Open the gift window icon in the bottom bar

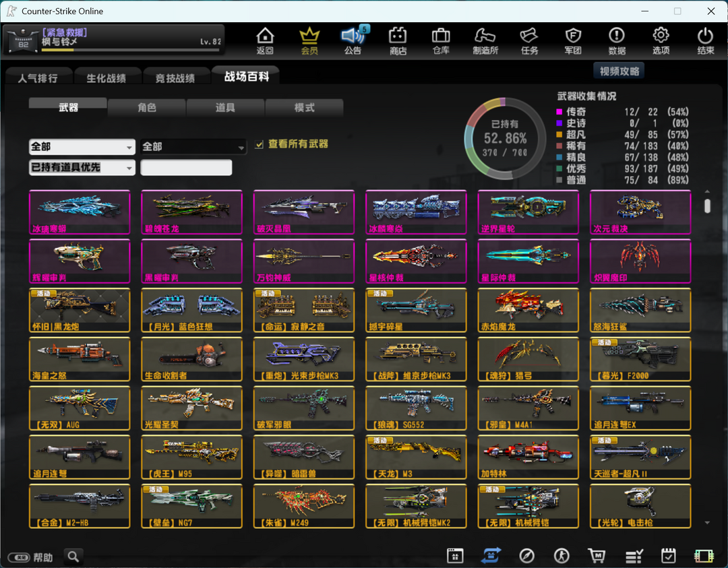tap(455, 555)
